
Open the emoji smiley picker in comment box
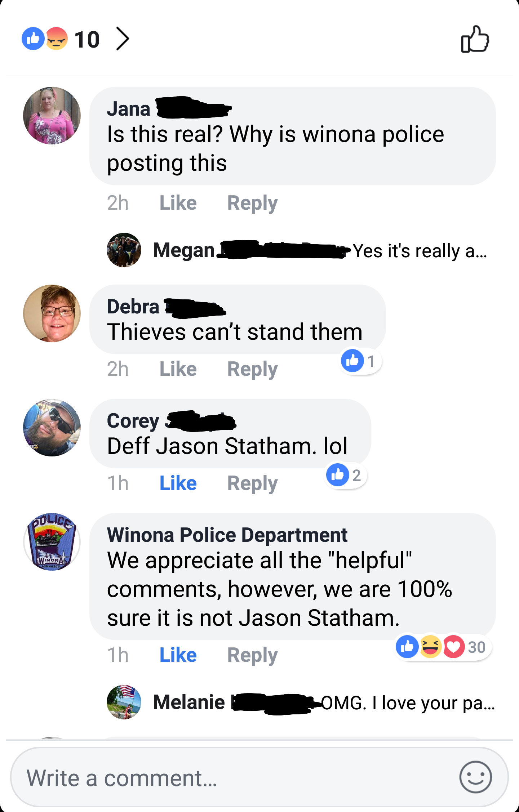475,777
